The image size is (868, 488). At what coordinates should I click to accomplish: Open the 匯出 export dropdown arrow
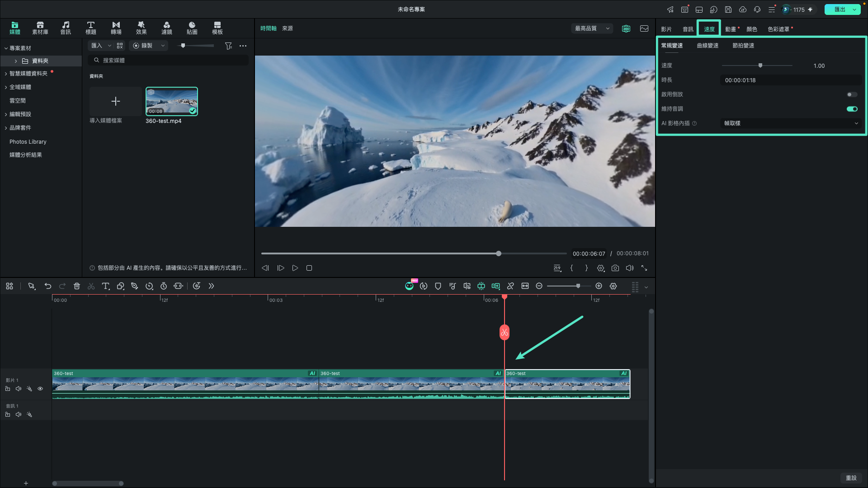coord(855,9)
